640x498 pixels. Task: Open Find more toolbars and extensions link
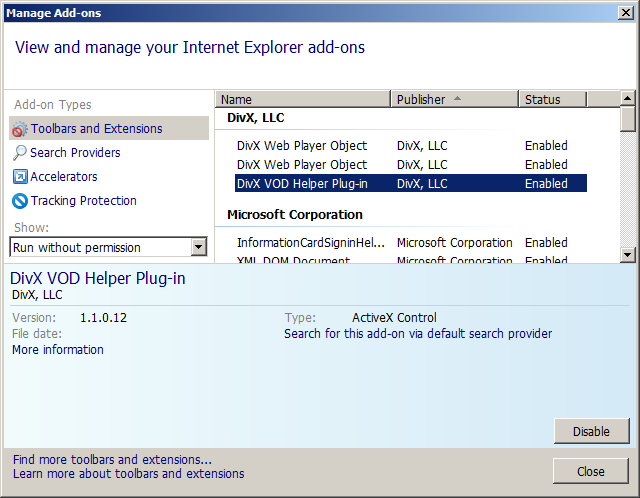pos(112,459)
